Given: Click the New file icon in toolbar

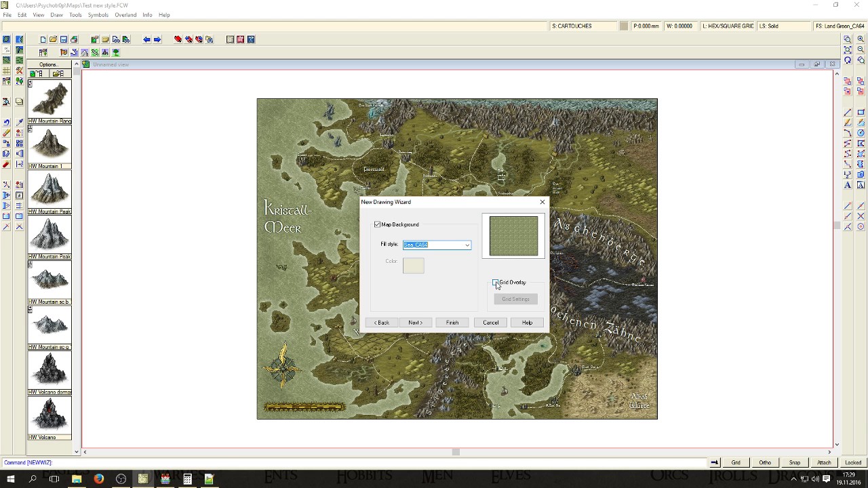Looking at the screenshot, I should point(43,39).
